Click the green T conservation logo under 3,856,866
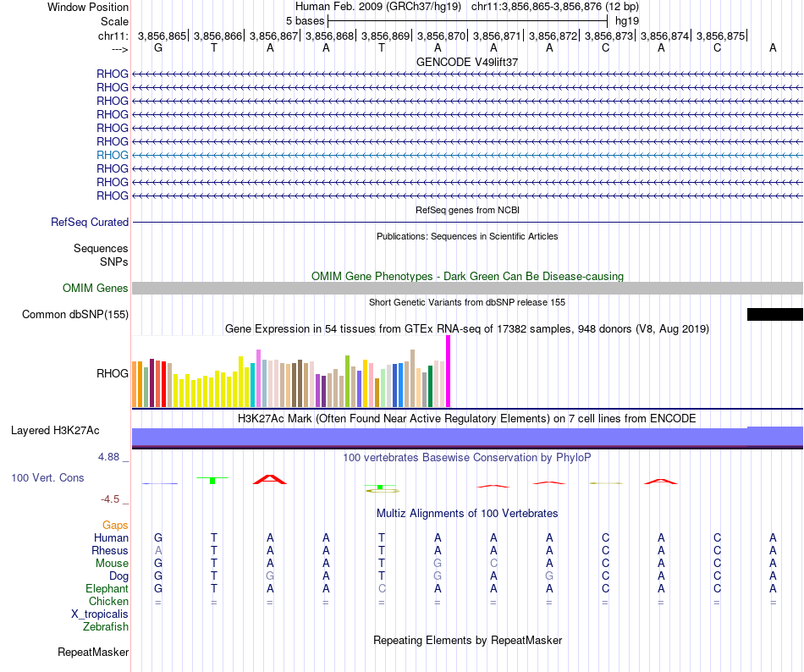 point(212,480)
